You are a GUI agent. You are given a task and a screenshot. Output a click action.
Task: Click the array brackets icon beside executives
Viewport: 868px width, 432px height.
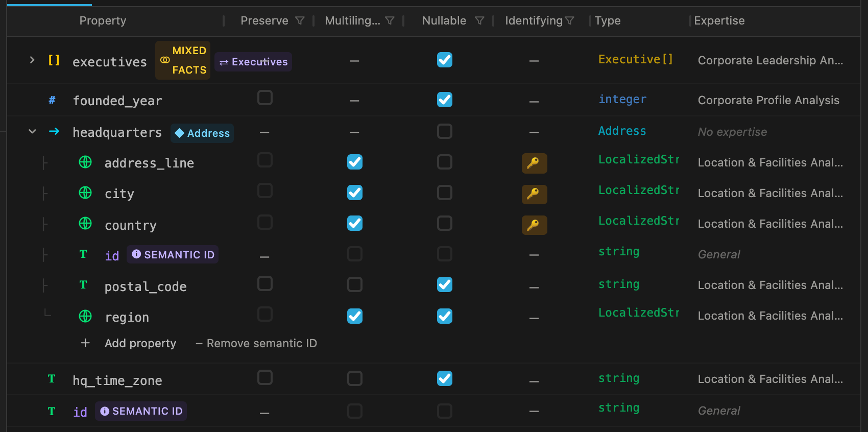pyautogui.click(x=54, y=61)
